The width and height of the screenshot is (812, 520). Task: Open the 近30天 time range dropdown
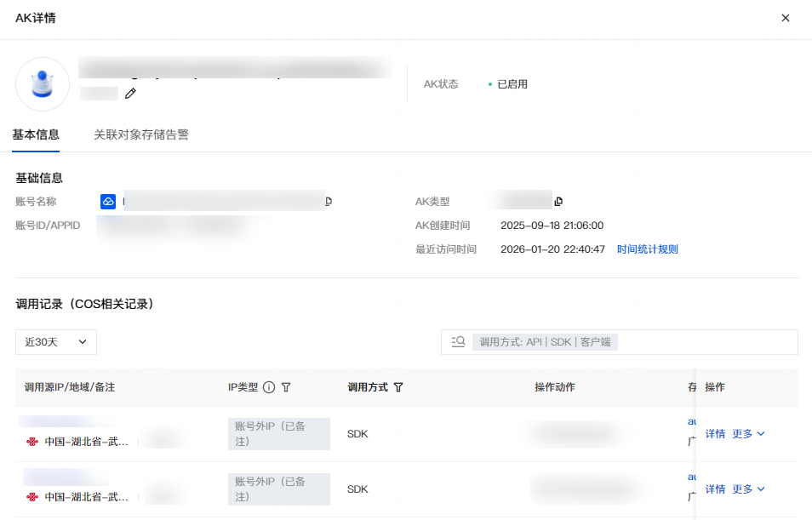pos(56,341)
